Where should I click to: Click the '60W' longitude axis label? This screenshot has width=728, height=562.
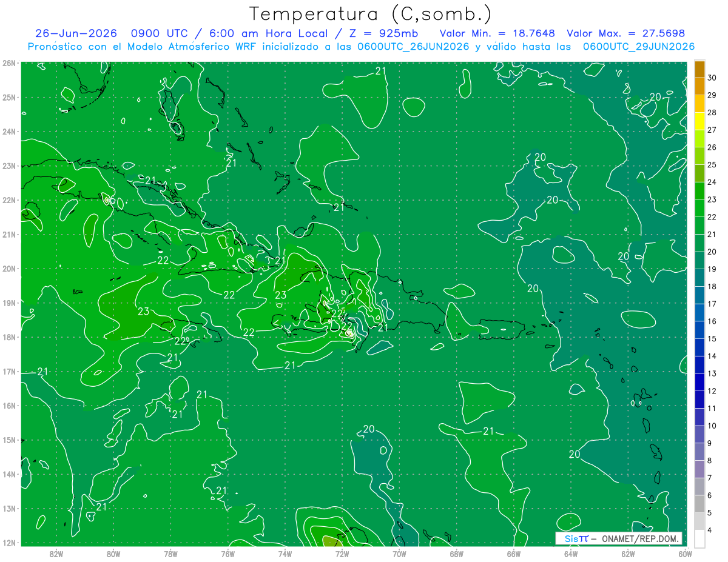click(x=686, y=554)
